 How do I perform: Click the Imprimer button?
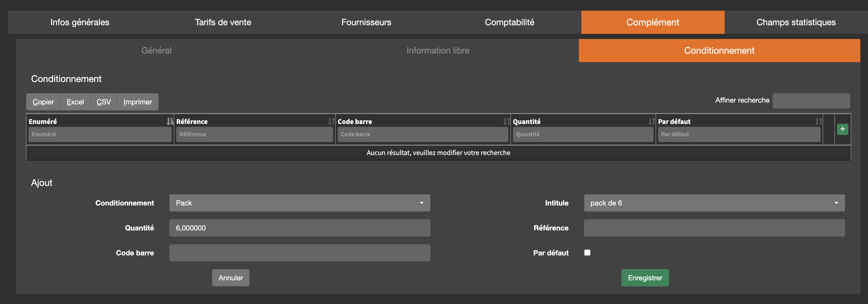[x=138, y=102]
